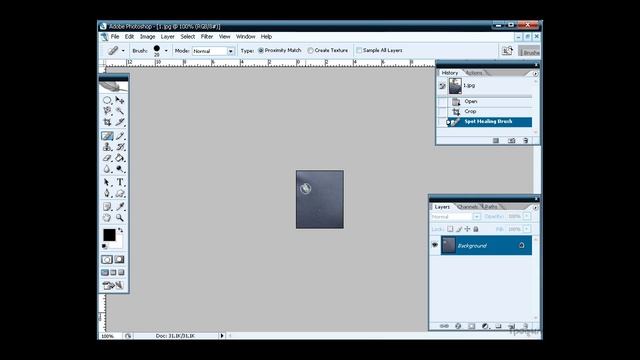This screenshot has width=640, height=360.
Task: Select the Eraser tool
Action: pyautogui.click(x=107, y=158)
